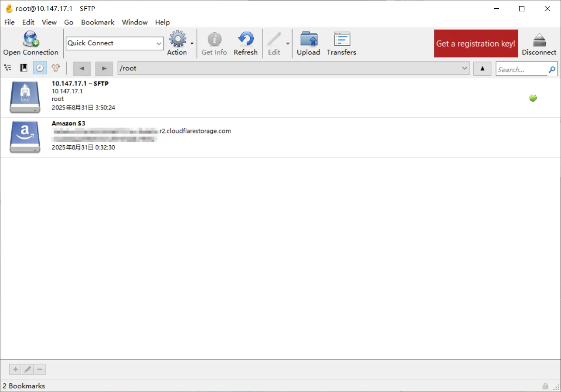Click the Upload folder icon
The image size is (561, 392).
pos(308,39)
